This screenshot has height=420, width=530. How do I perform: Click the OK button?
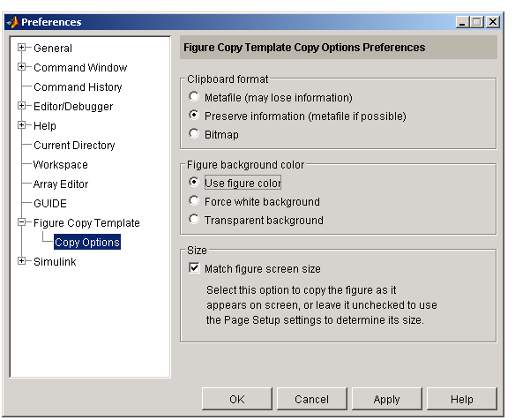pyautogui.click(x=237, y=399)
